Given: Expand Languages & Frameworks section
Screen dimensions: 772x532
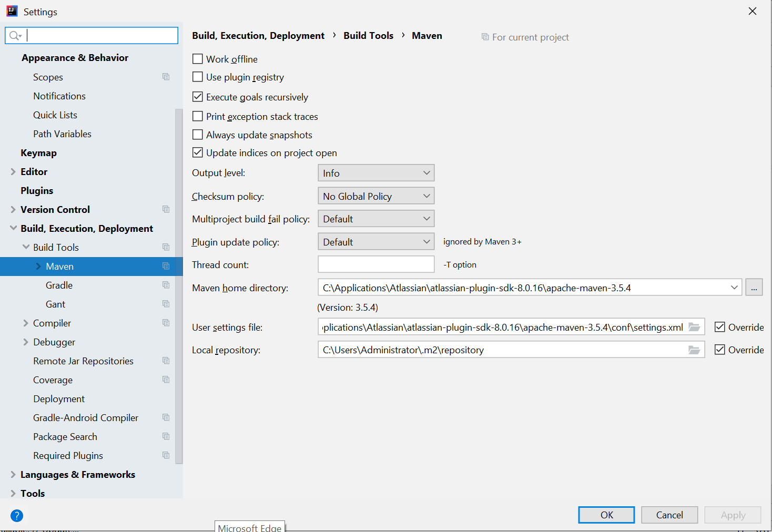Looking at the screenshot, I should [x=13, y=474].
